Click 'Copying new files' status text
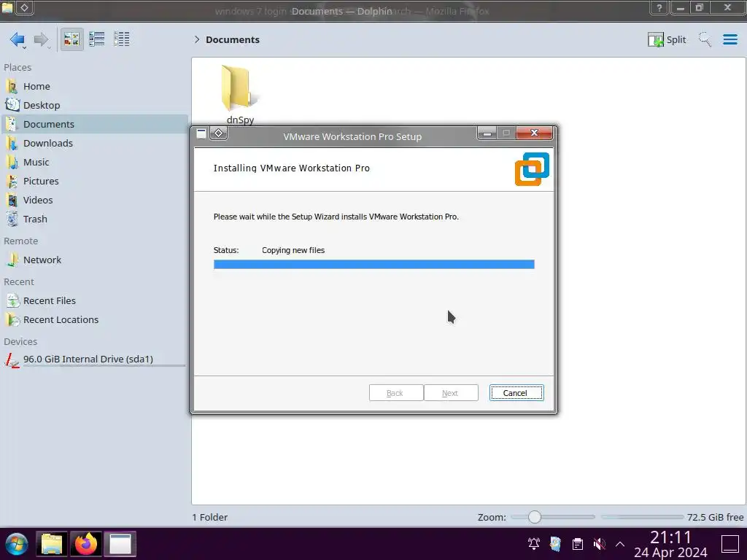This screenshot has width=747, height=560. point(293,250)
